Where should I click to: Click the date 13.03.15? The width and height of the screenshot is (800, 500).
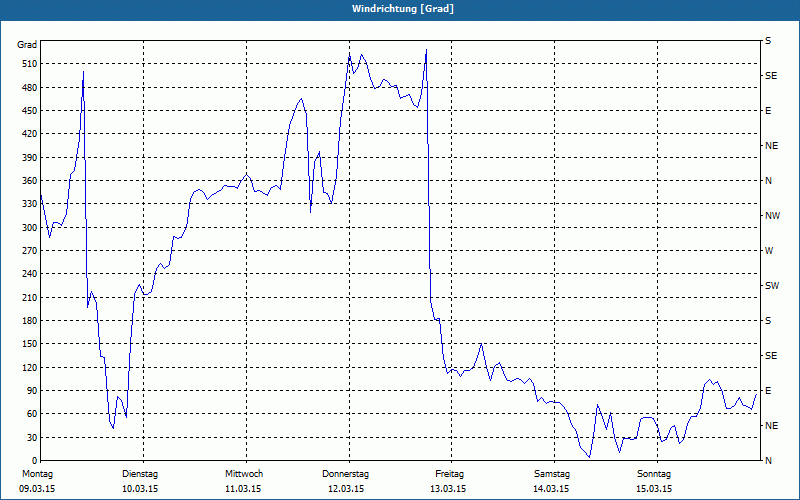(x=448, y=489)
